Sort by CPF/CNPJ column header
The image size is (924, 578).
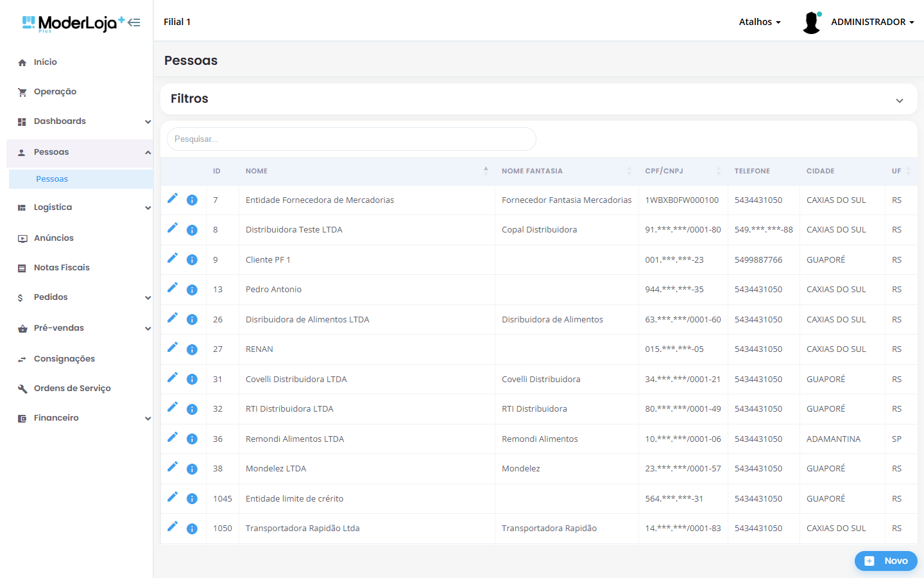click(683, 171)
